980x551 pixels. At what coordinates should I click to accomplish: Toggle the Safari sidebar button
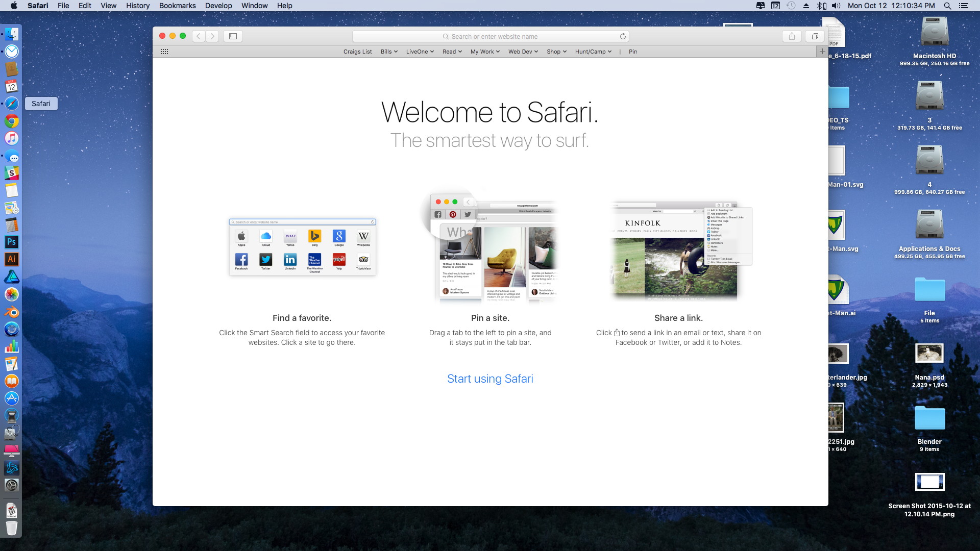[x=233, y=36]
